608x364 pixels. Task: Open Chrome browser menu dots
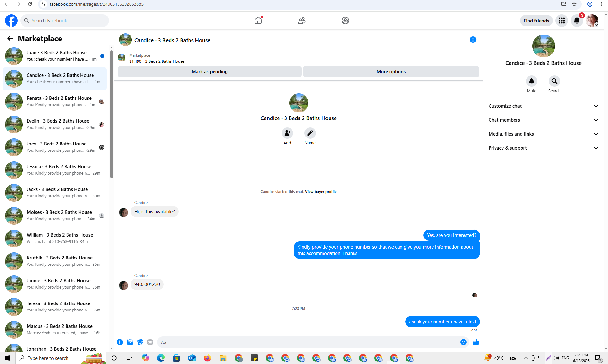point(601,4)
